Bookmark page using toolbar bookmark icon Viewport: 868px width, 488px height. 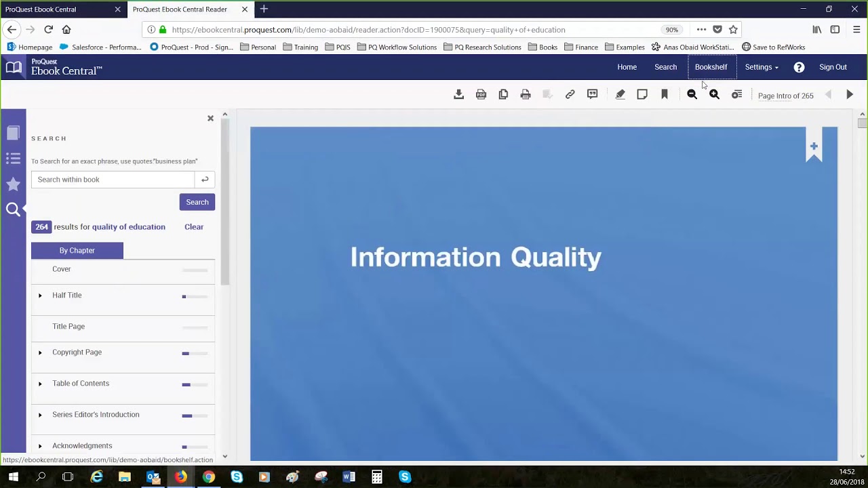coord(665,95)
